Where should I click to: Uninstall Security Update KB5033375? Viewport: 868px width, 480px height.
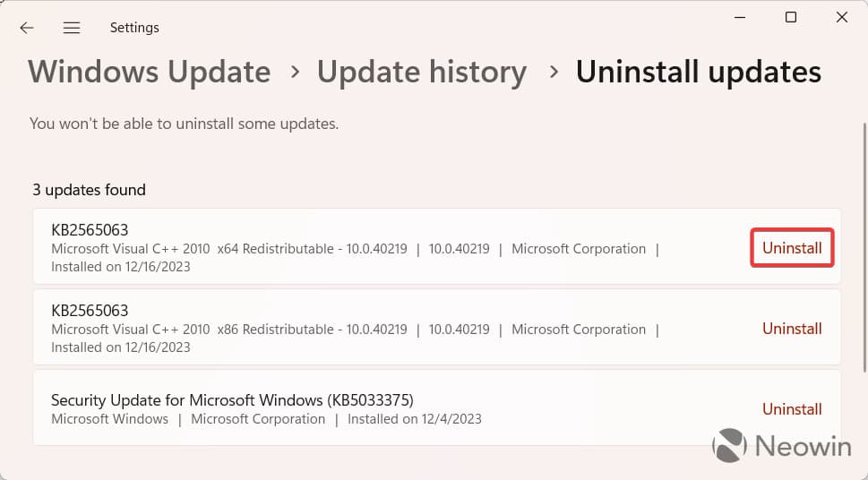792,409
